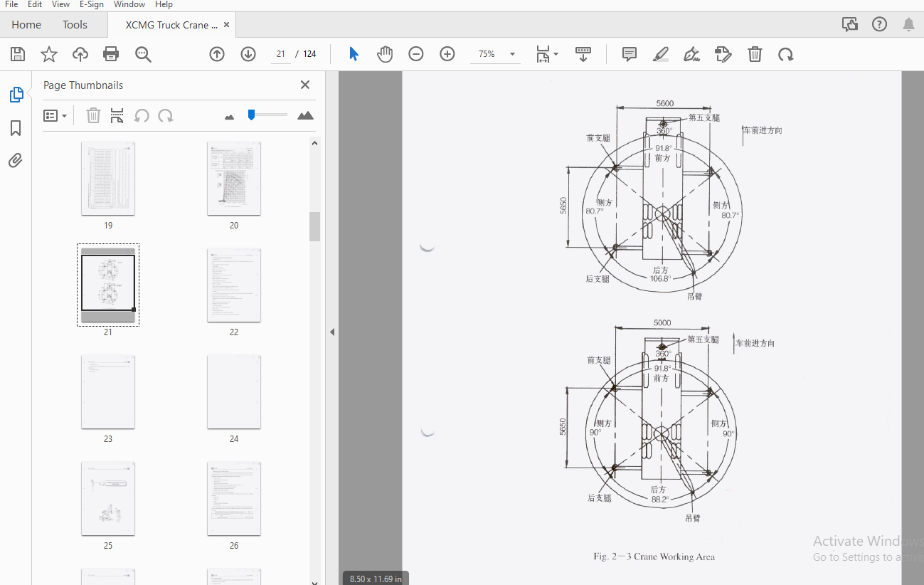The width and height of the screenshot is (924, 585).
Task: Close the Page Thumbnails panel
Action: click(305, 85)
